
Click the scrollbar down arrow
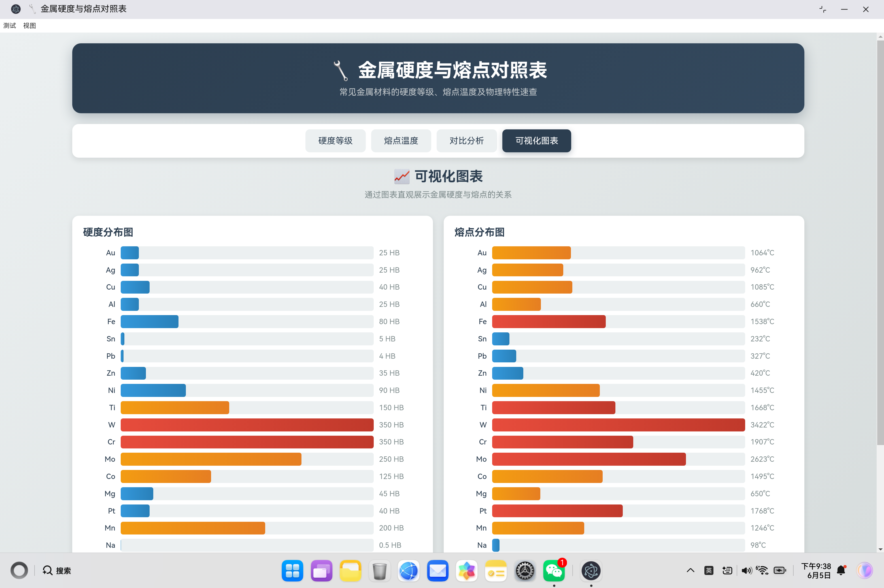[x=880, y=549]
